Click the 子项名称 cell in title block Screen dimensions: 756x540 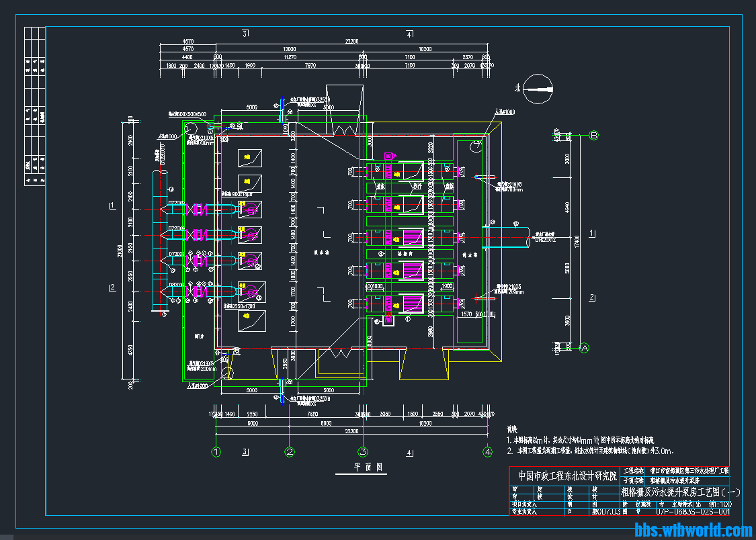click(x=633, y=481)
